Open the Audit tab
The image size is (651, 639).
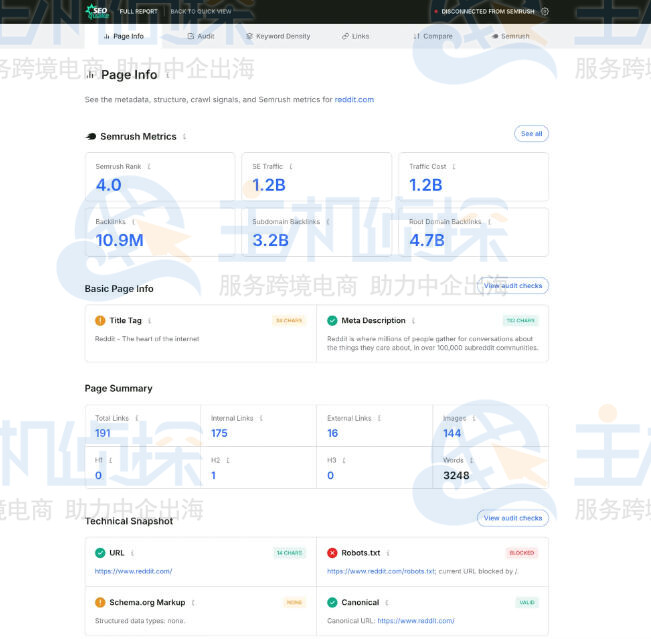tap(201, 36)
